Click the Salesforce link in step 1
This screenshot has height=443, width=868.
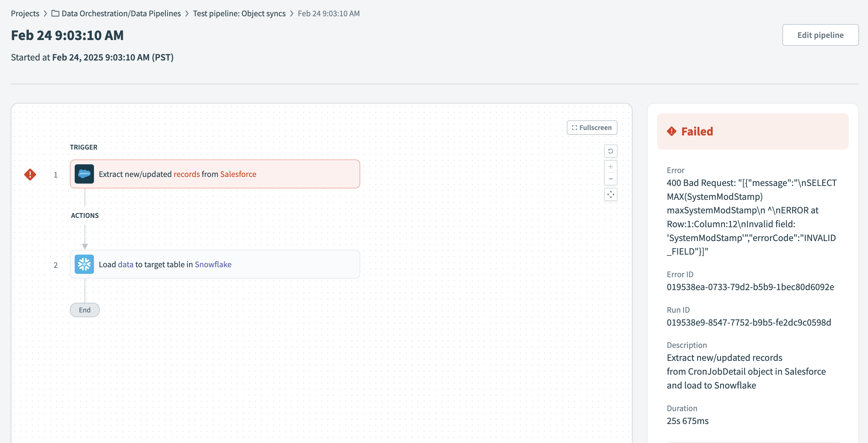coord(238,174)
